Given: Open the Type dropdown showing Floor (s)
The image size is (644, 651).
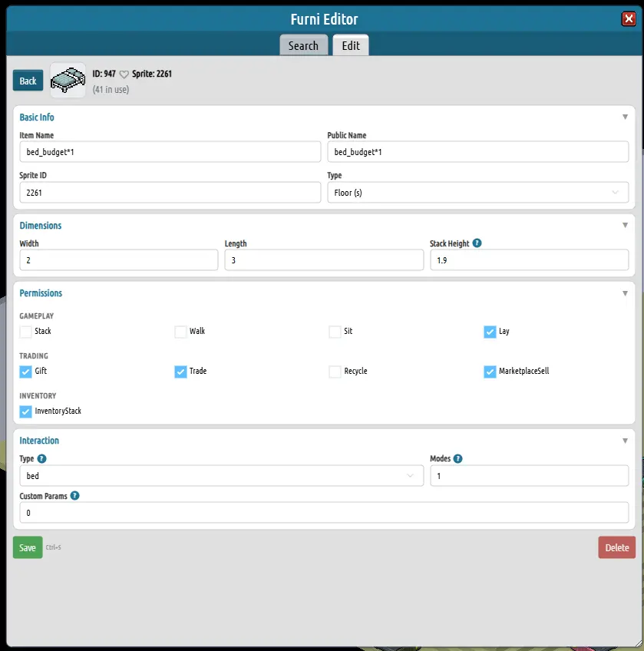Looking at the screenshot, I should click(x=478, y=193).
